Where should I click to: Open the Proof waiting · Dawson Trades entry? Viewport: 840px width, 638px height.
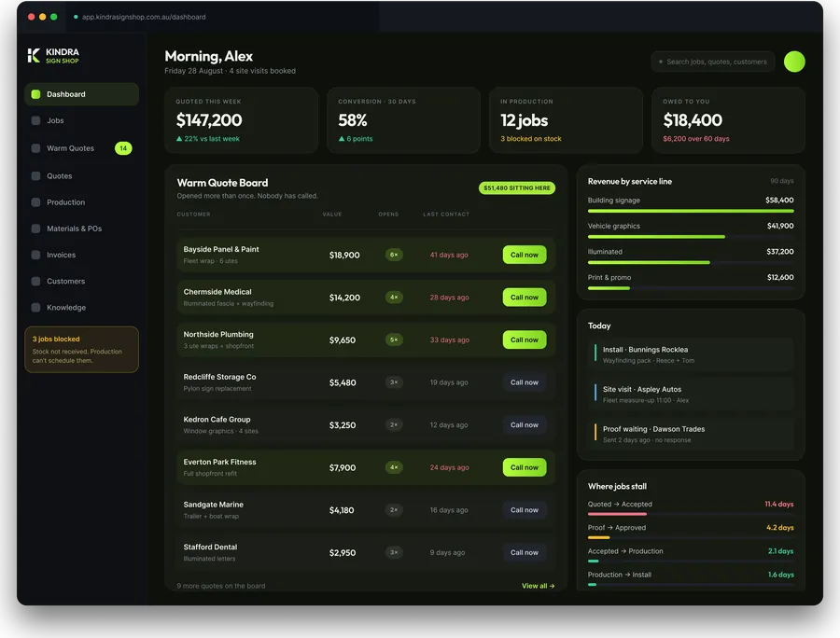click(x=691, y=434)
